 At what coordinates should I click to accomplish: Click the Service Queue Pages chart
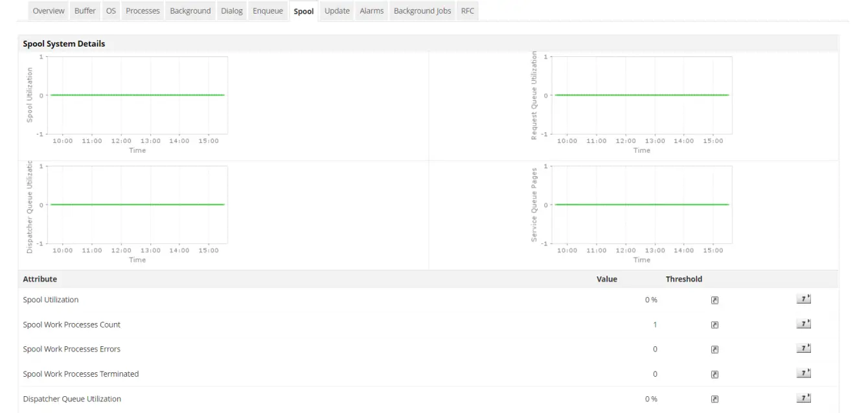(641, 205)
